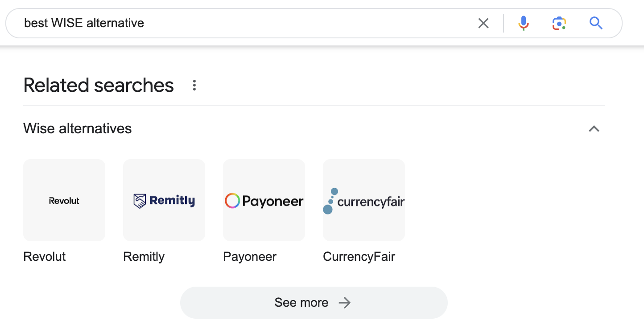
Task: Click the CurrencyFair logo thumbnail
Action: click(x=364, y=200)
